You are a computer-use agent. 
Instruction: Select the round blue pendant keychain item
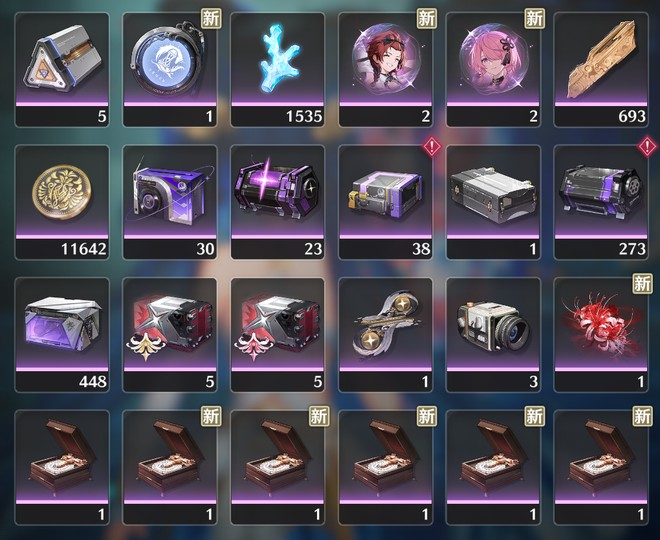click(x=170, y=70)
